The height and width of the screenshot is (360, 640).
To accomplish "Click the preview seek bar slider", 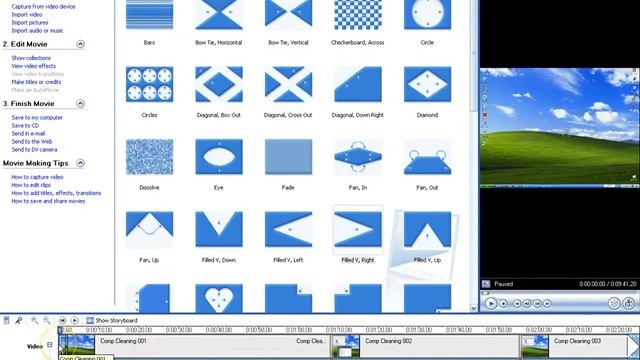I will click(x=485, y=293).
